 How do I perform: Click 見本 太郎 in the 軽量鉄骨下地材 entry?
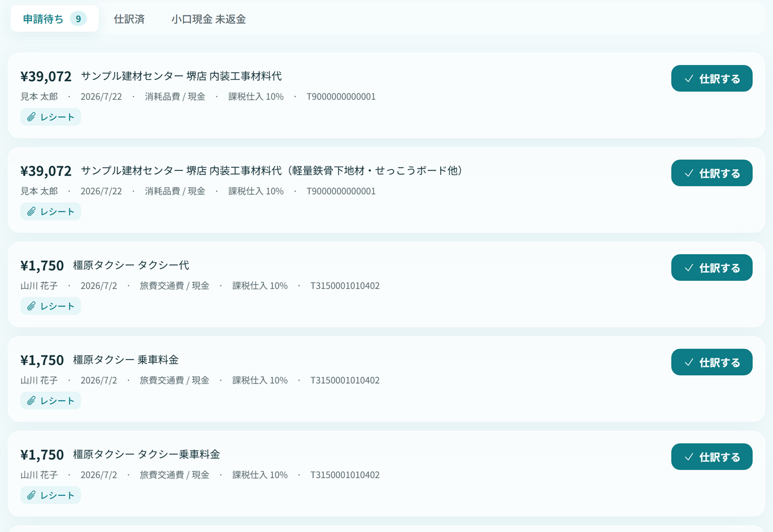tap(39, 191)
